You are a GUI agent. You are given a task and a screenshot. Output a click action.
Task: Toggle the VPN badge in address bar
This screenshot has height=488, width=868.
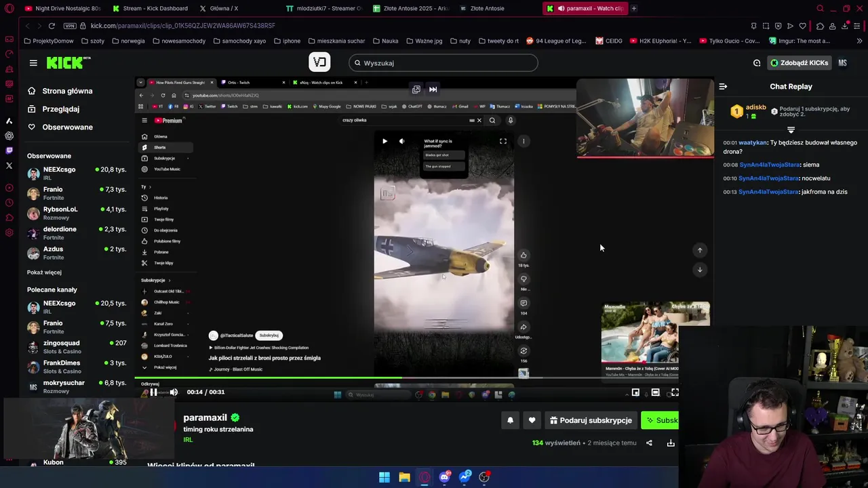70,26
